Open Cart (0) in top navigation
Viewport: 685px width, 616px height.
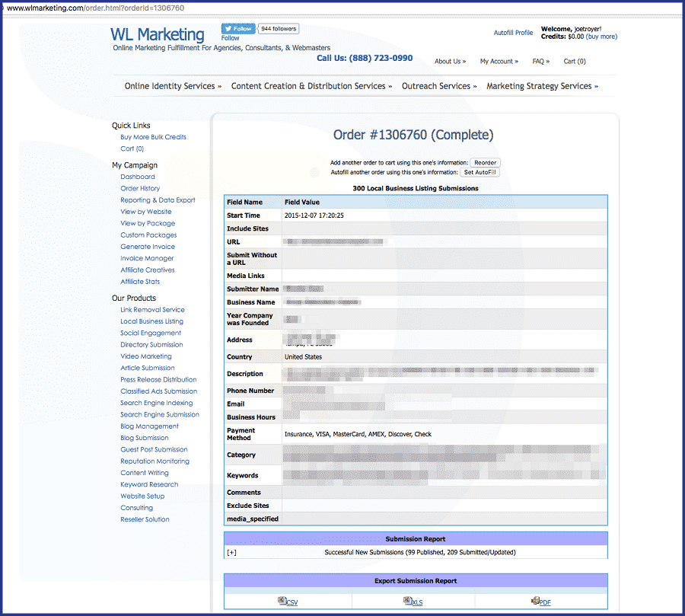click(575, 61)
